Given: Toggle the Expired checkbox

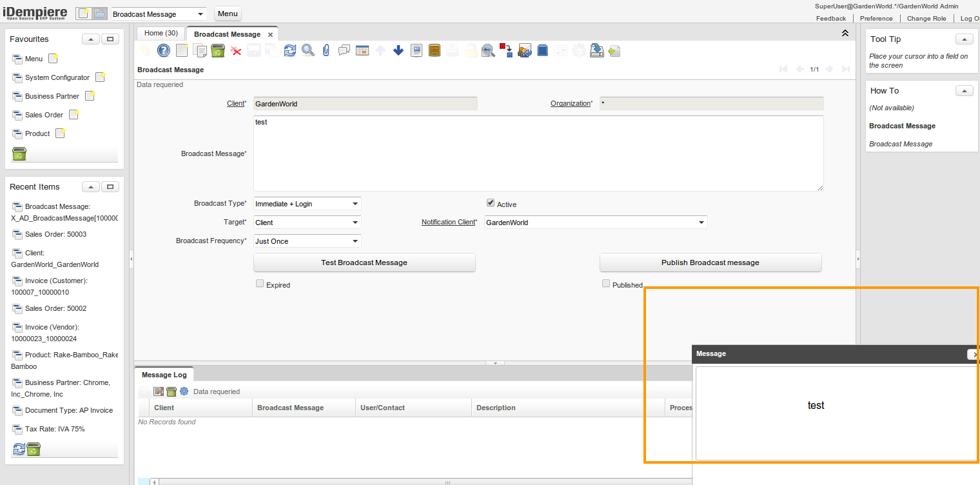Looking at the screenshot, I should pyautogui.click(x=260, y=284).
